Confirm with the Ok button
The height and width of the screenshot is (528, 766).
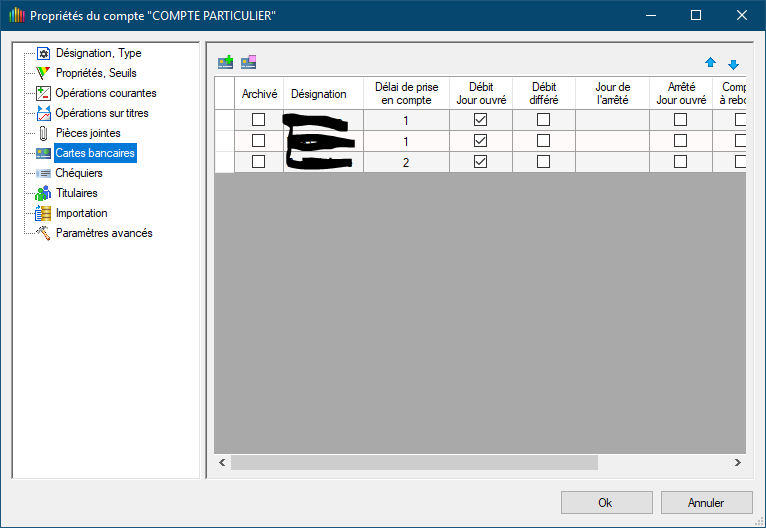click(607, 503)
